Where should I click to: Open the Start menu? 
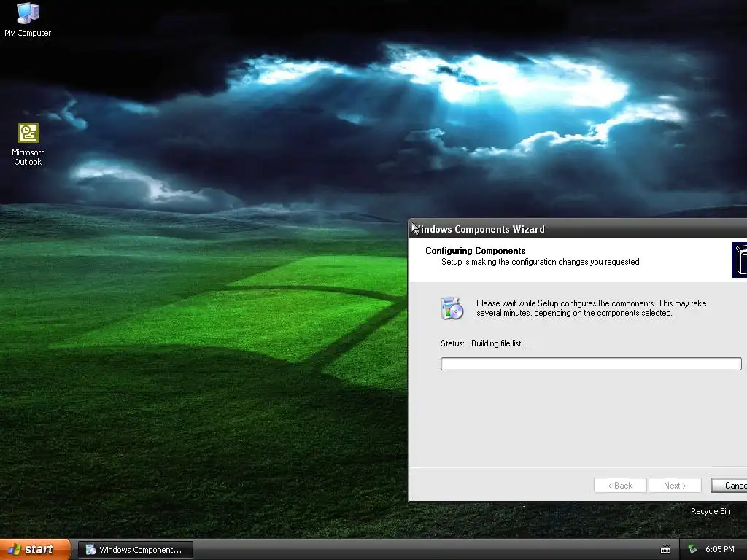tap(35, 550)
